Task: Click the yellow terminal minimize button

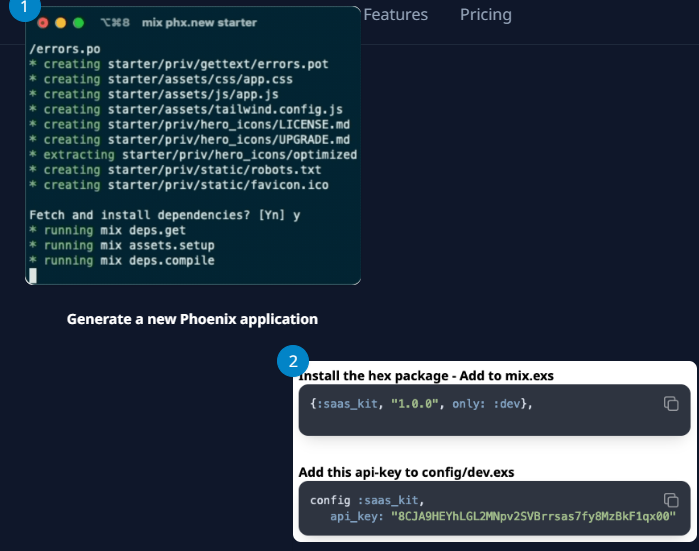Action: [60, 22]
